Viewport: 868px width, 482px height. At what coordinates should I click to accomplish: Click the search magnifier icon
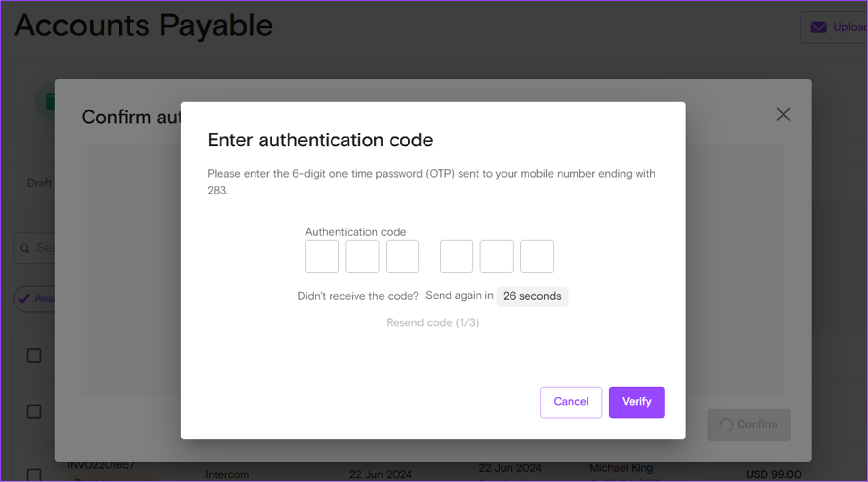25,248
